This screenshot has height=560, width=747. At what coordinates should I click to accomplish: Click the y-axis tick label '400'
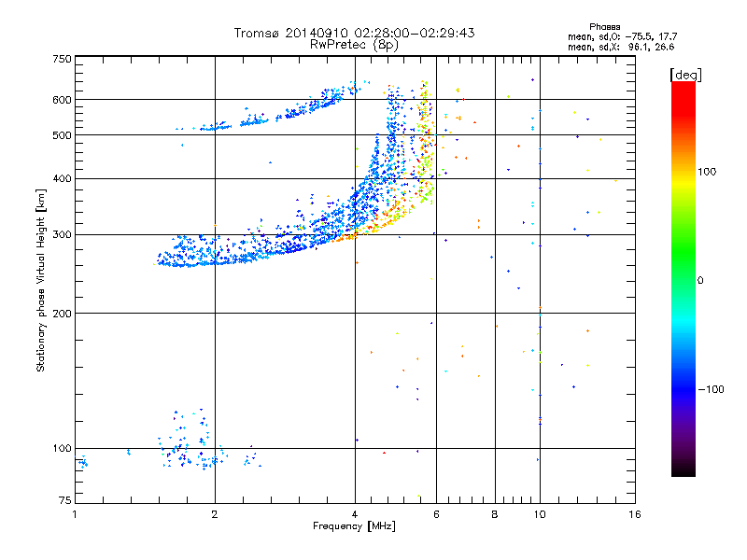coord(62,179)
